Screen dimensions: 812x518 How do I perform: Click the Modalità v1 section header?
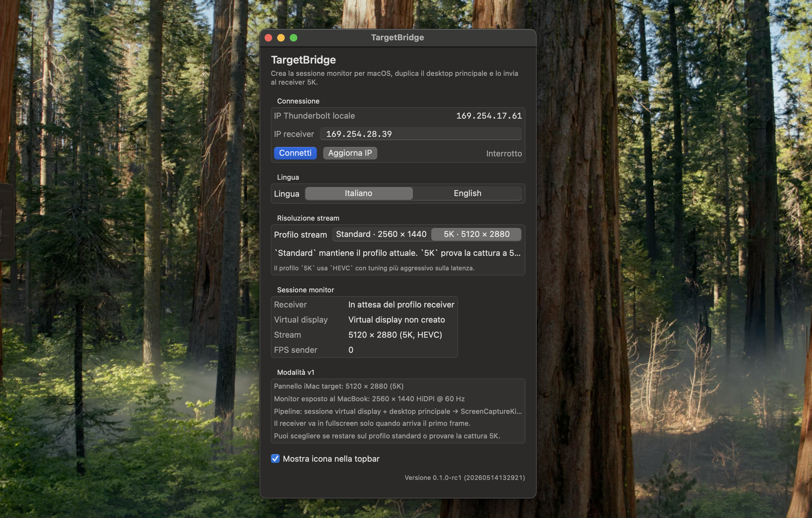click(x=295, y=372)
